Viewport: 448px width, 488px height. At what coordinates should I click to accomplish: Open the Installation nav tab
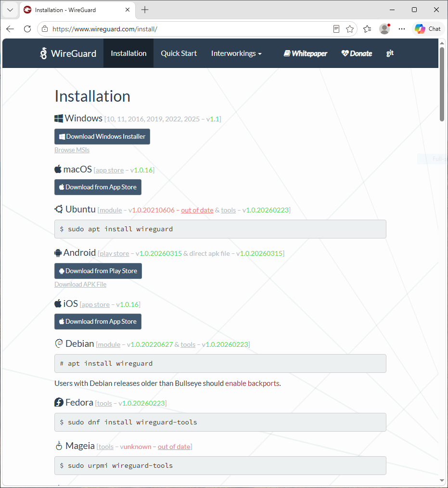[x=128, y=53]
